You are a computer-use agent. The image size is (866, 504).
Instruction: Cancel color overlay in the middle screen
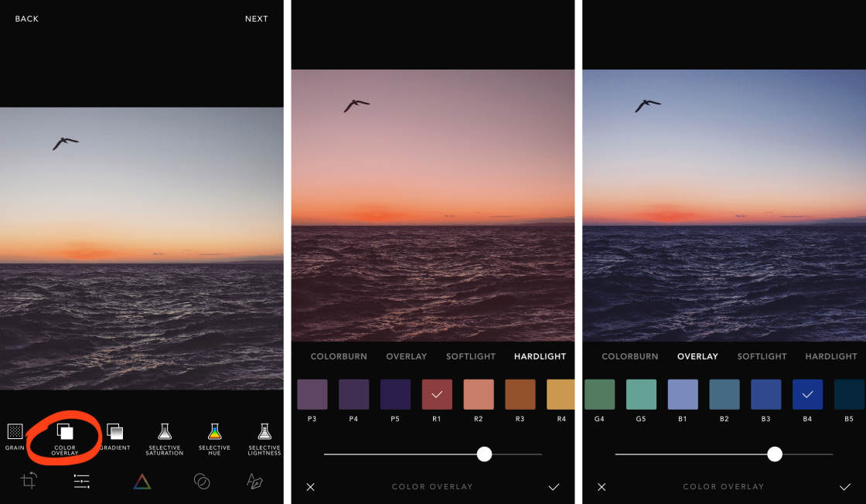pos(310,487)
